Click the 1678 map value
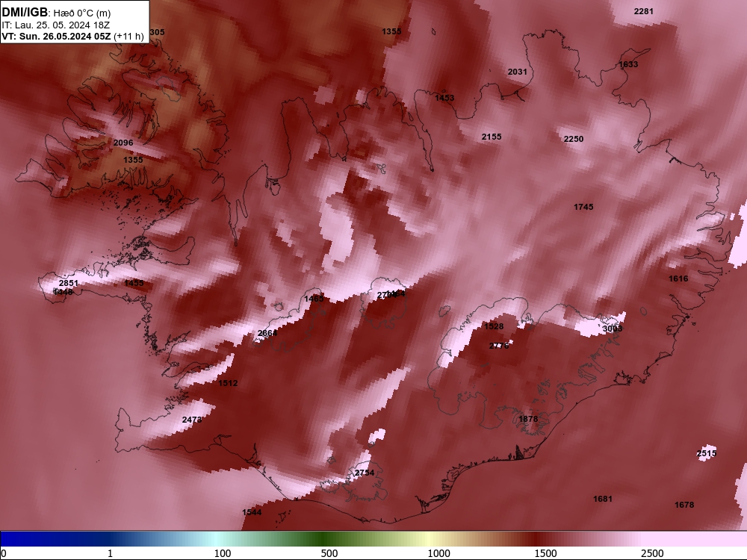This screenshot has height=560, width=747. 684,505
